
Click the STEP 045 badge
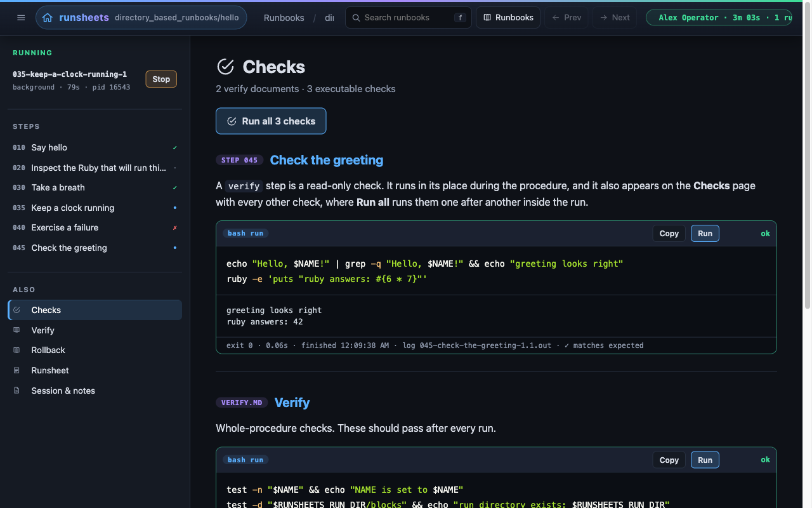click(239, 160)
